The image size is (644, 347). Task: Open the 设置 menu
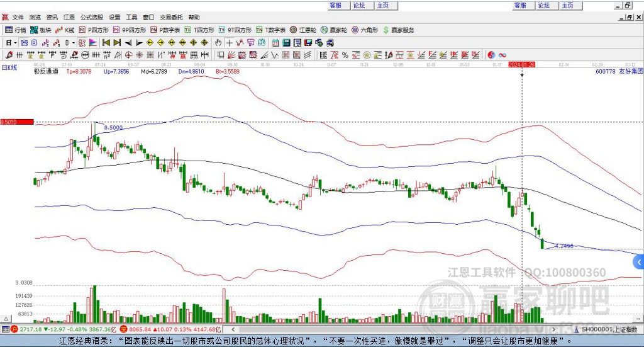pyautogui.click(x=114, y=17)
